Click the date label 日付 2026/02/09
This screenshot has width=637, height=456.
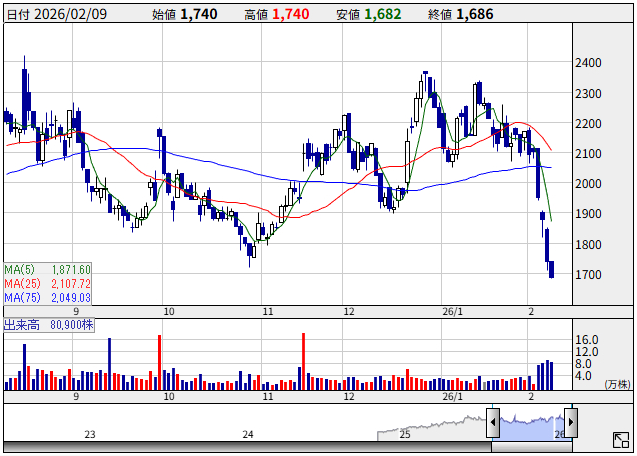coord(56,14)
